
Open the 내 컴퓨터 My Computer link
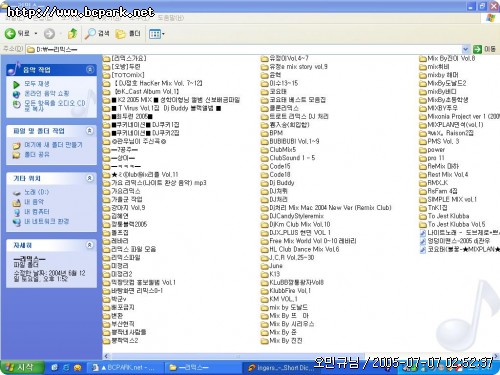coord(37,211)
